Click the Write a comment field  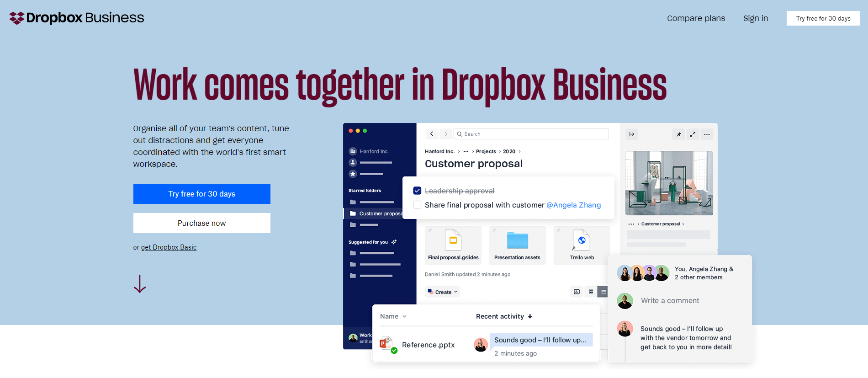pos(670,301)
